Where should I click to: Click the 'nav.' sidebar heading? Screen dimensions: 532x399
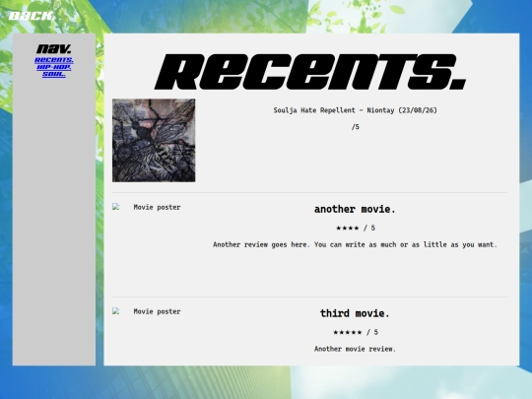click(x=54, y=49)
